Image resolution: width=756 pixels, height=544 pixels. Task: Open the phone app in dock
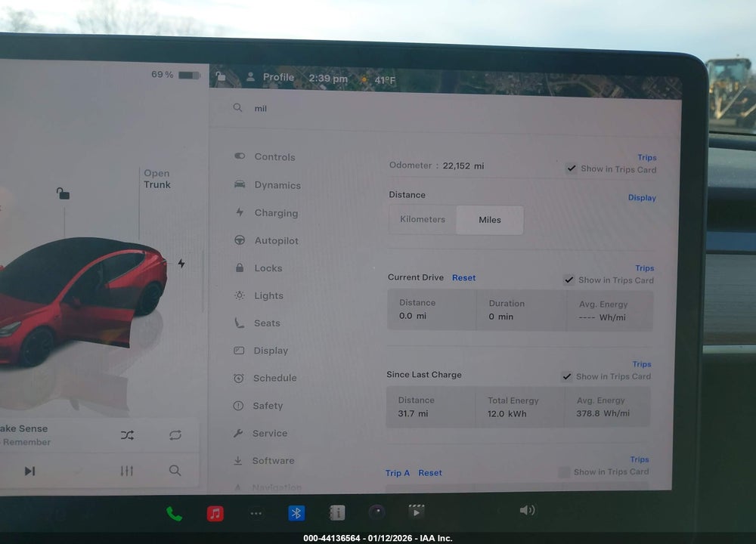pyautogui.click(x=174, y=514)
